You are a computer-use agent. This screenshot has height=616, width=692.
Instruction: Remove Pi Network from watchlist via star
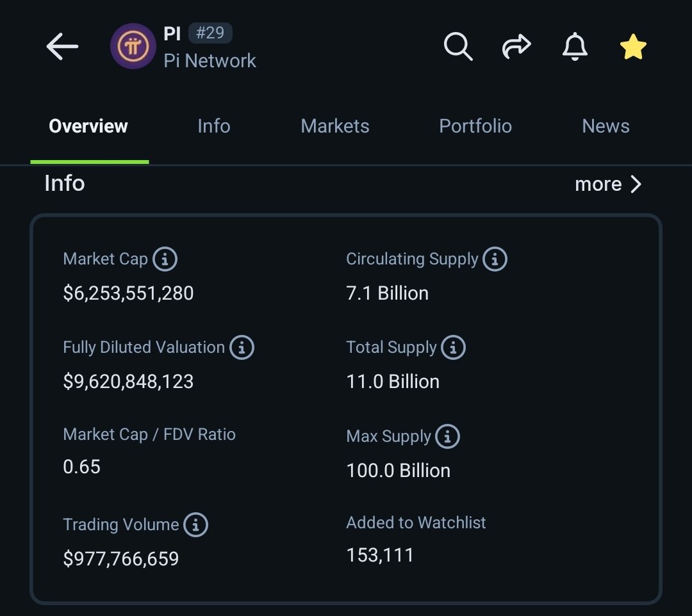[633, 46]
